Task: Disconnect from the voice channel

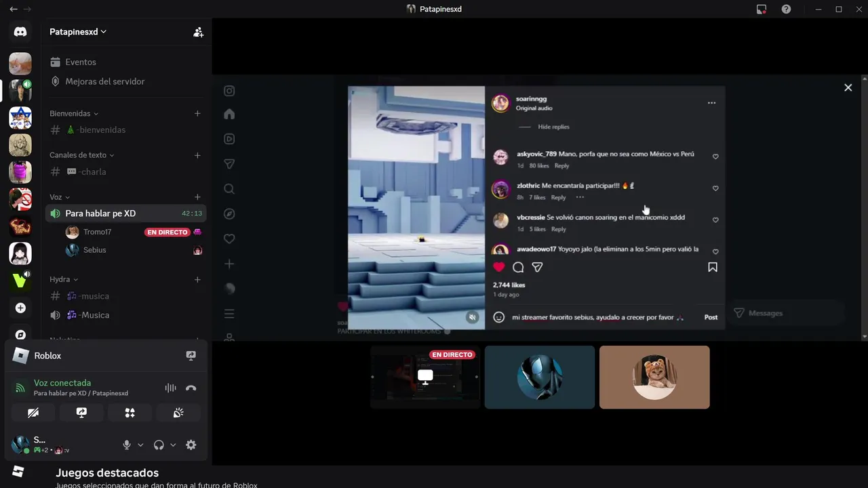Action: [x=191, y=388]
